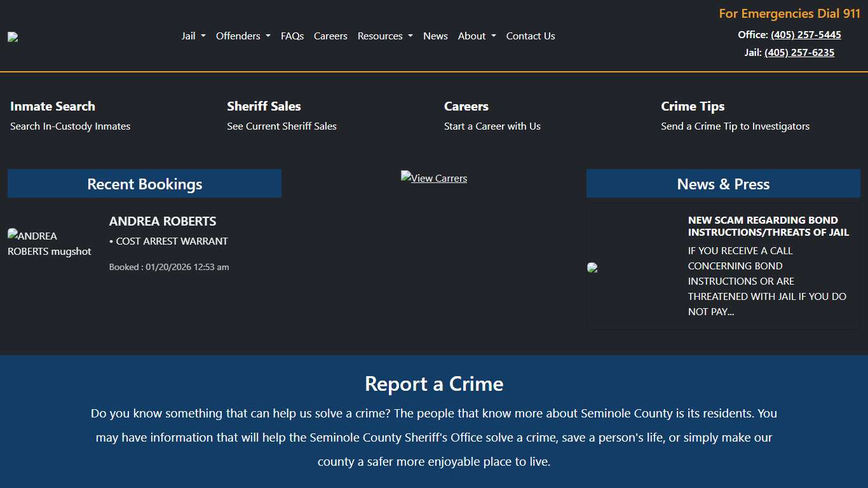Open the View Carrers link

click(x=434, y=179)
